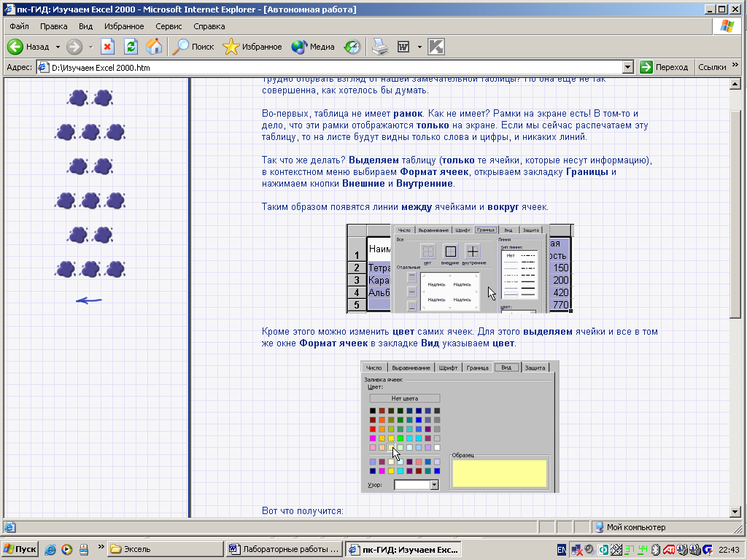Click the EN language indicator
The height and width of the screenshot is (560, 747).
(562, 550)
